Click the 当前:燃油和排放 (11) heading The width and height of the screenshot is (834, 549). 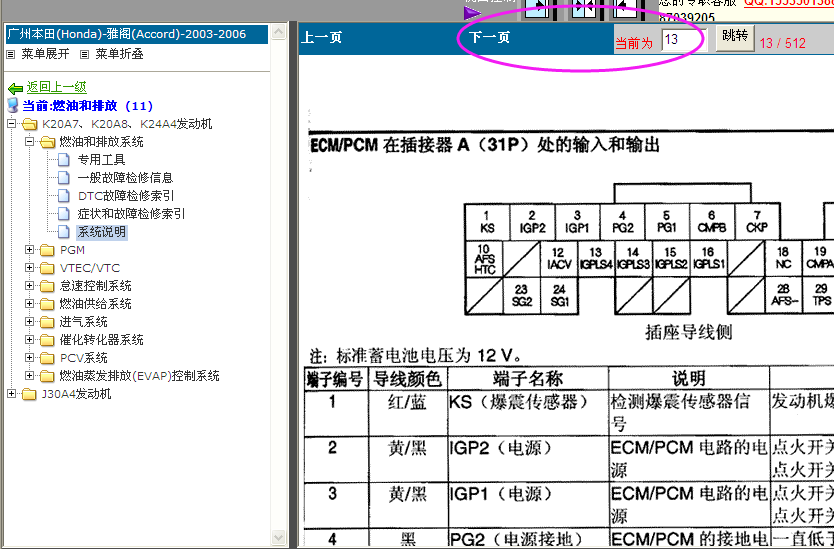coord(88,105)
